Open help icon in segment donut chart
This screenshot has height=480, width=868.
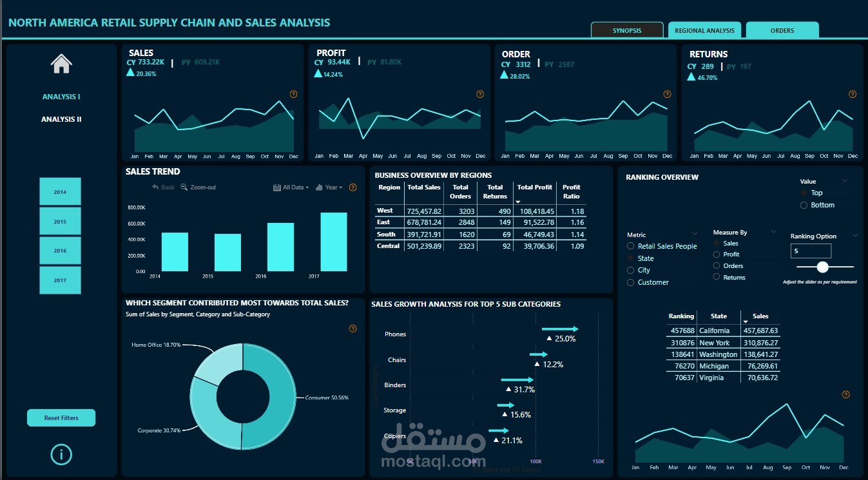click(352, 329)
